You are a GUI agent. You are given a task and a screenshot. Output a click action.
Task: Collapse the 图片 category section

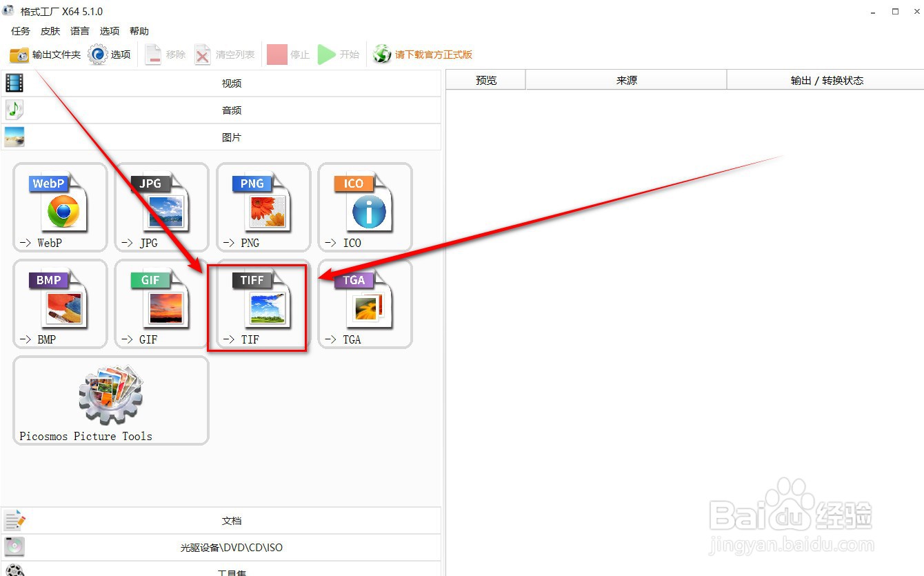[221, 137]
